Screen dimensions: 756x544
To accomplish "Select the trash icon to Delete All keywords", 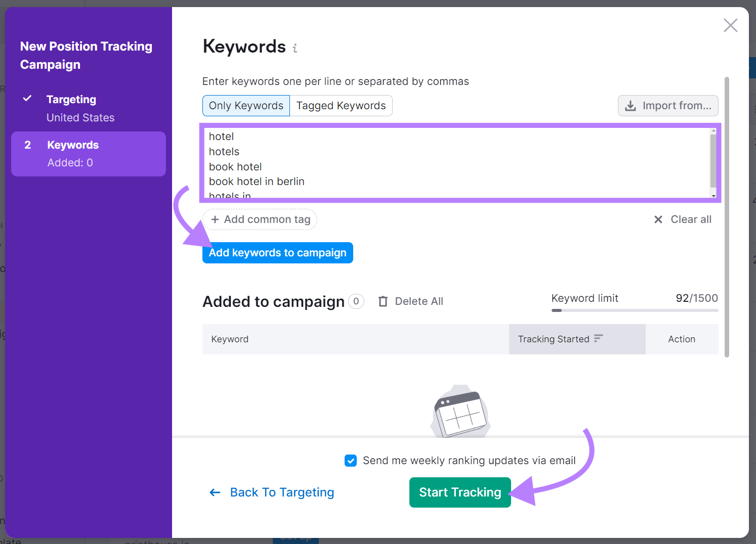I will click(384, 301).
